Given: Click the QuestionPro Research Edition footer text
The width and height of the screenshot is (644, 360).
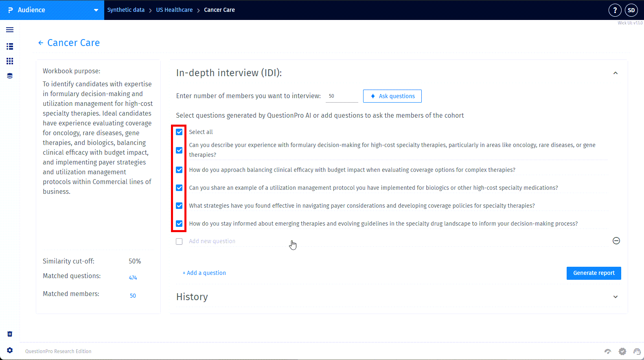Looking at the screenshot, I should pyautogui.click(x=58, y=351).
